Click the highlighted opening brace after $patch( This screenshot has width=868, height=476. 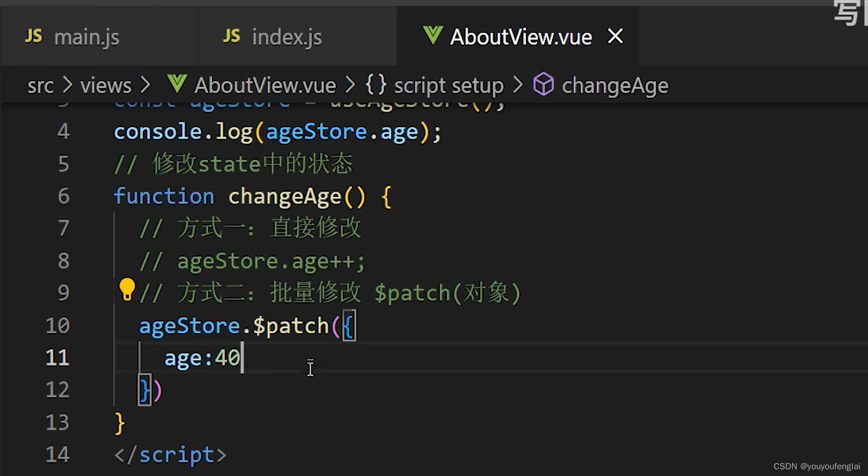click(x=349, y=326)
